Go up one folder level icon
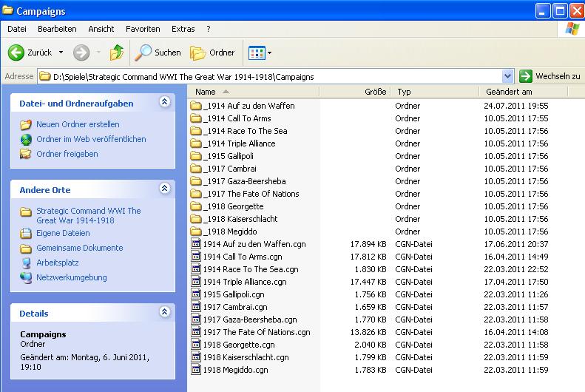Screen dimensions: 585x392 (x=117, y=53)
